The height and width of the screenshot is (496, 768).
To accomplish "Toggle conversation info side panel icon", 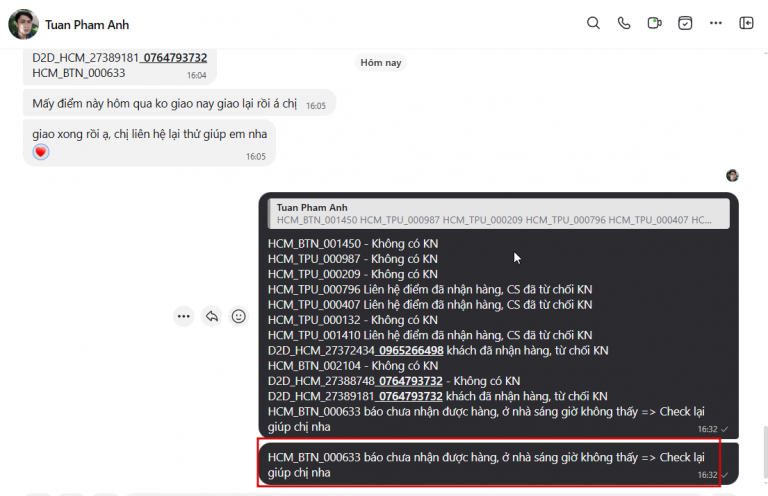I will [746, 23].
